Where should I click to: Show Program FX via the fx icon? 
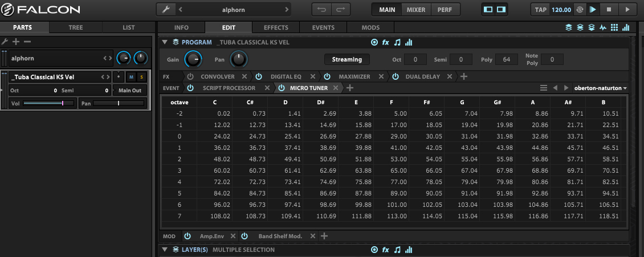[x=385, y=42]
